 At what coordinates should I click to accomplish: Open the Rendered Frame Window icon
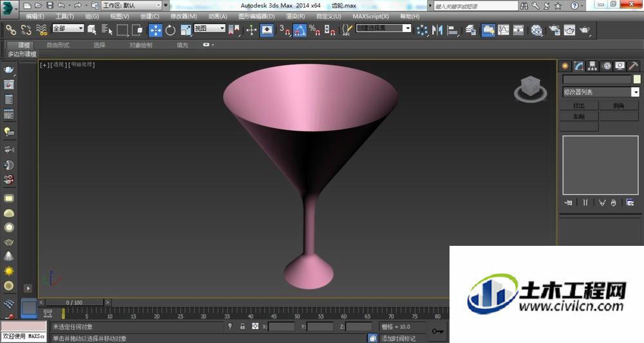click(569, 30)
